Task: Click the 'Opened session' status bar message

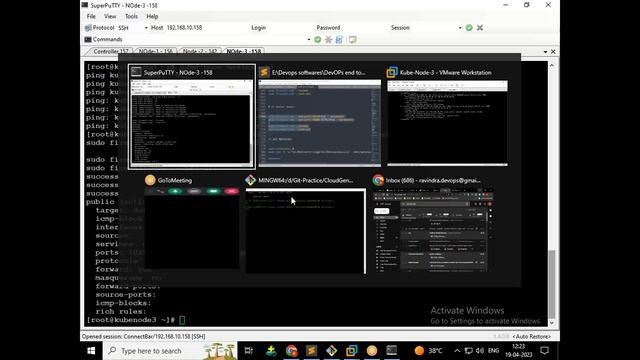Action: pyautogui.click(x=144, y=336)
